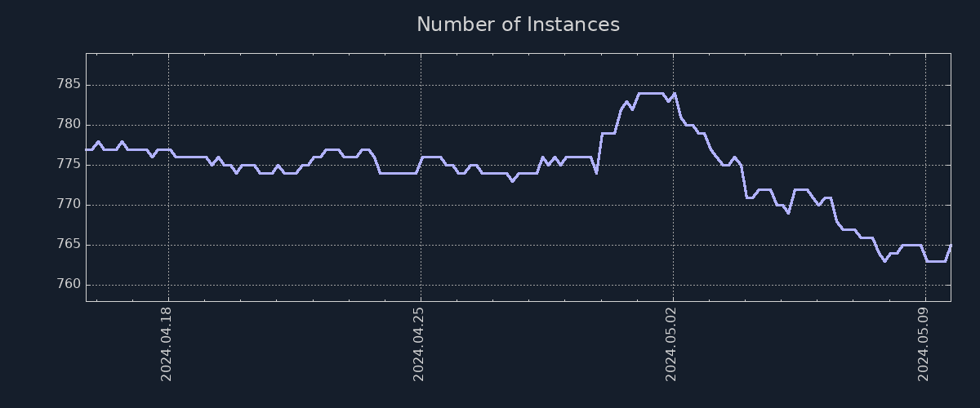Click the line's flat peak plateau at 784

pos(651,93)
